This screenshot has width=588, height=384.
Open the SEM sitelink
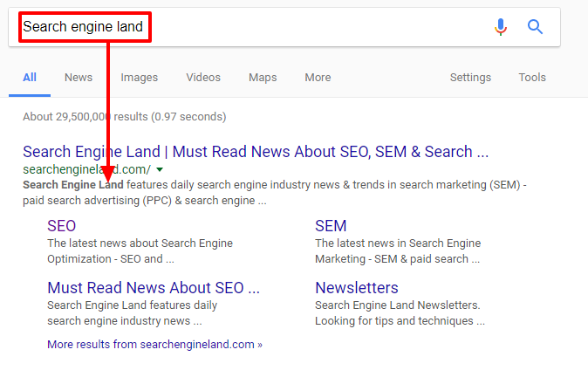(331, 226)
